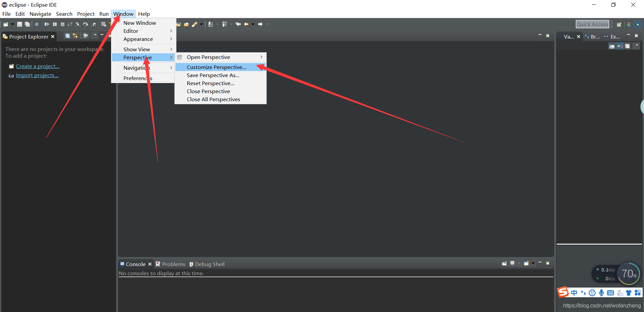Click the Step Into icon

pyautogui.click(x=77, y=24)
